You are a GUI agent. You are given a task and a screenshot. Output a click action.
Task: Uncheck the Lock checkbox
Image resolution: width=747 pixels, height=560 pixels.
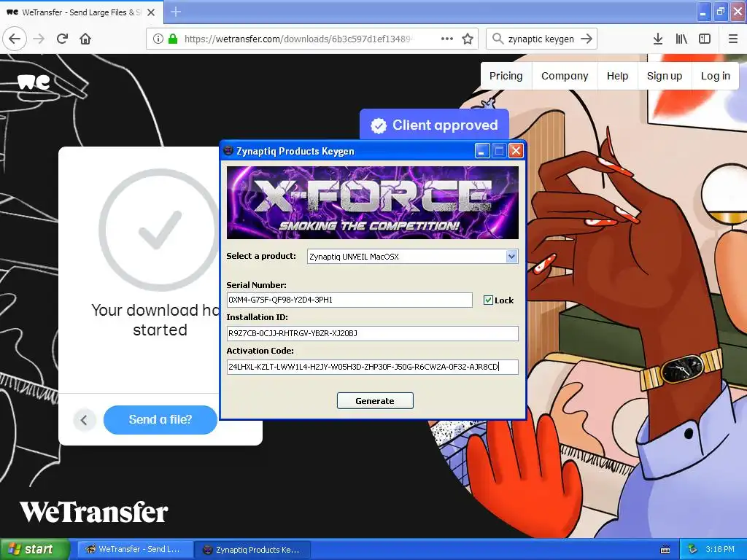click(x=488, y=300)
